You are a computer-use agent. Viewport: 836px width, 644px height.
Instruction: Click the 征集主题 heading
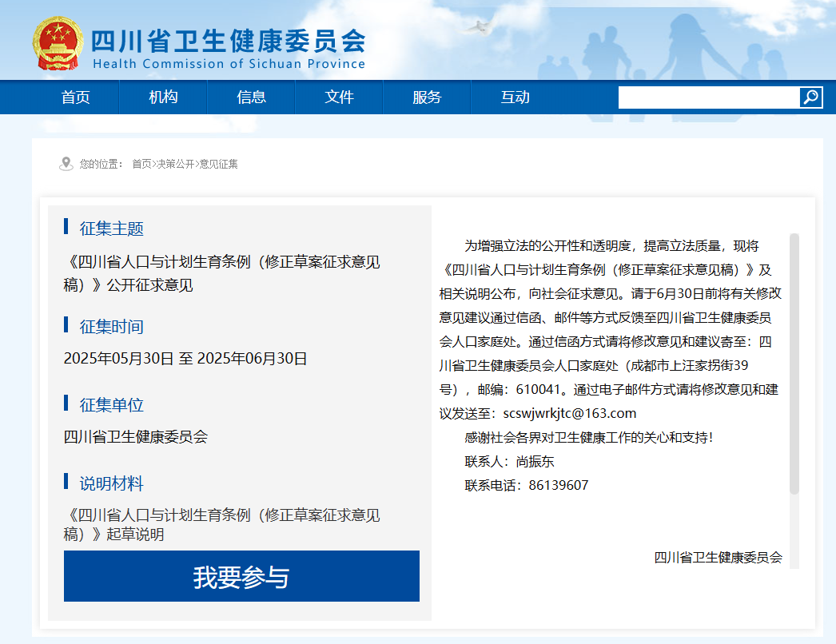tap(111, 229)
